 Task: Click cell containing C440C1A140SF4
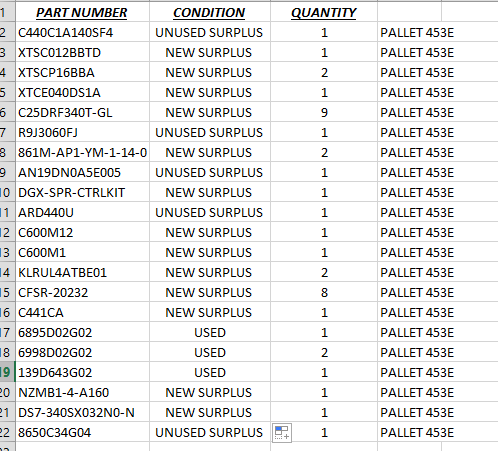82,32
